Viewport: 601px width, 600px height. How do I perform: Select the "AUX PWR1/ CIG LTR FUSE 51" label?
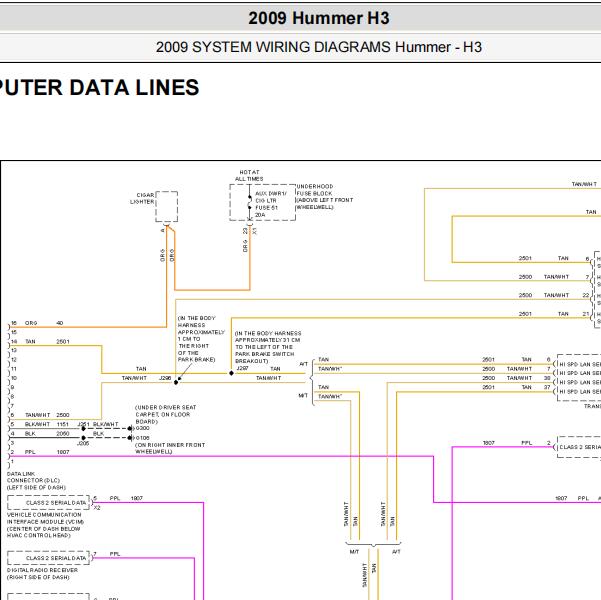point(270,201)
